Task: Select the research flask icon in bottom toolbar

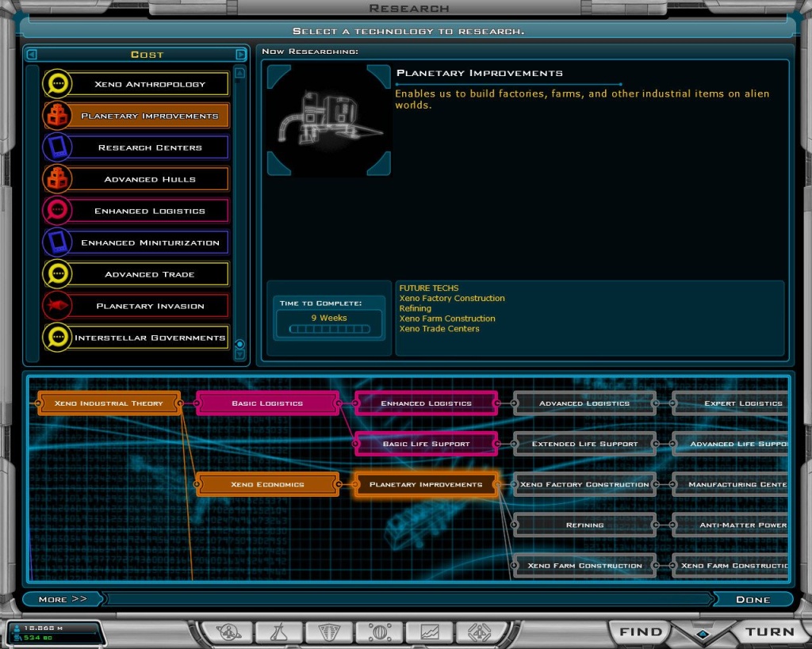Action: (x=279, y=632)
